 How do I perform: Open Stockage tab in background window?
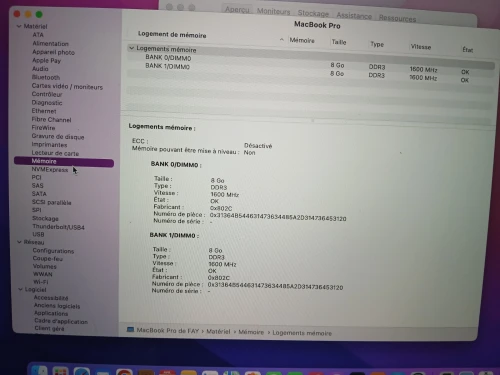pos(313,13)
